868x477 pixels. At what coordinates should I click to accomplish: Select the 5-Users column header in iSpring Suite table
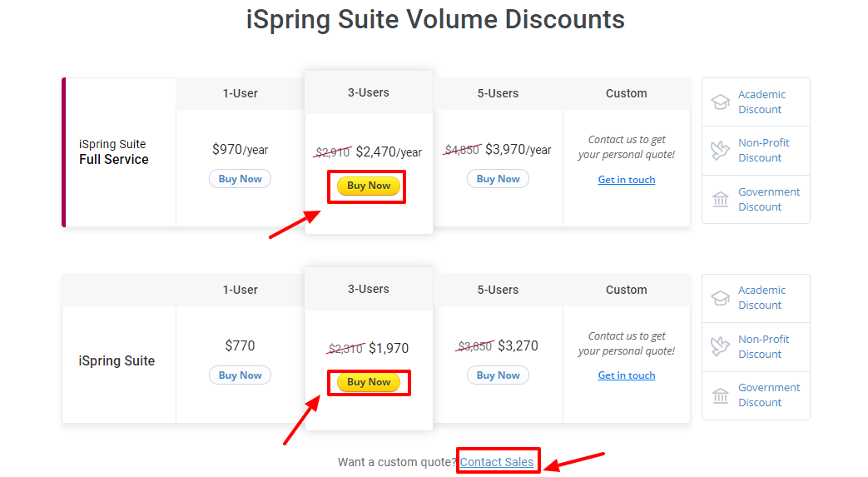pyautogui.click(x=498, y=290)
